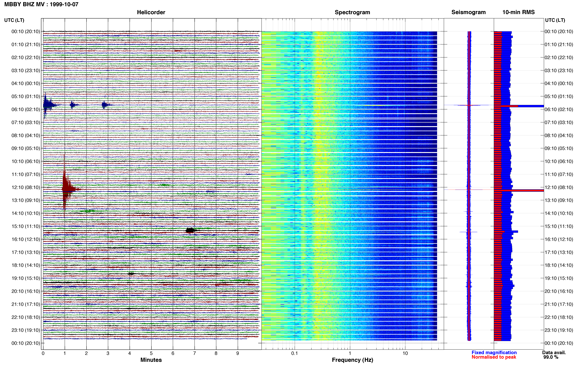Click the '5' tick on the Minutes axis
The image size is (588, 368).
point(151,353)
